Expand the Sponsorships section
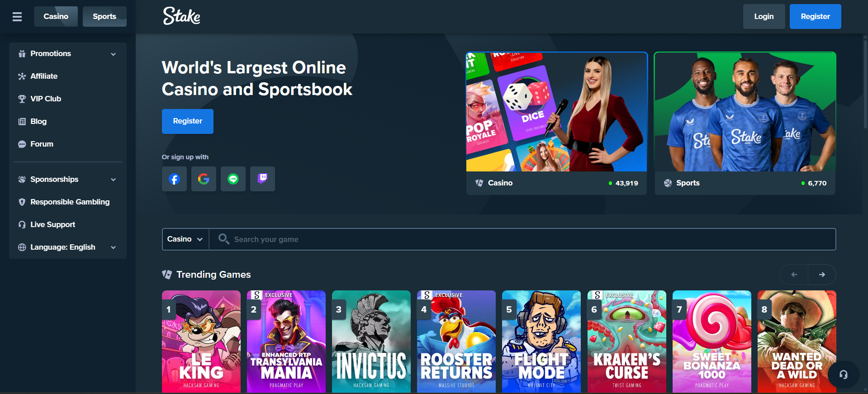This screenshot has width=868, height=394. (x=67, y=180)
